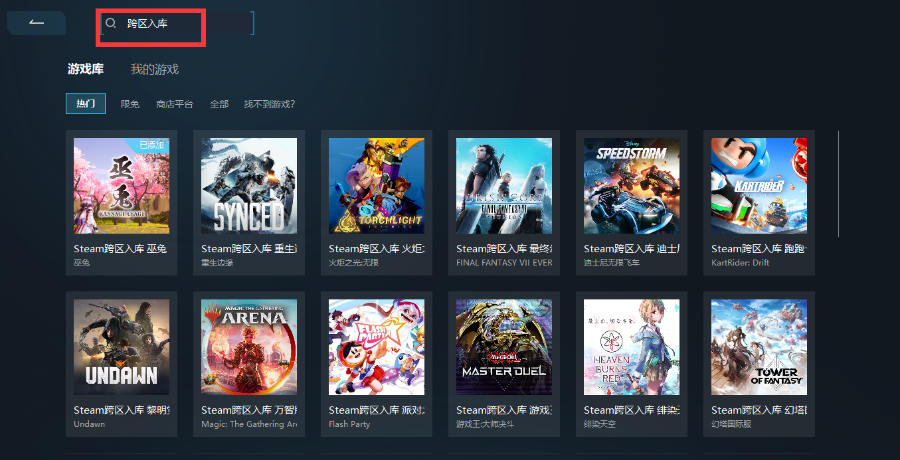
Task: Select the 商店平台 filter
Action: point(174,104)
